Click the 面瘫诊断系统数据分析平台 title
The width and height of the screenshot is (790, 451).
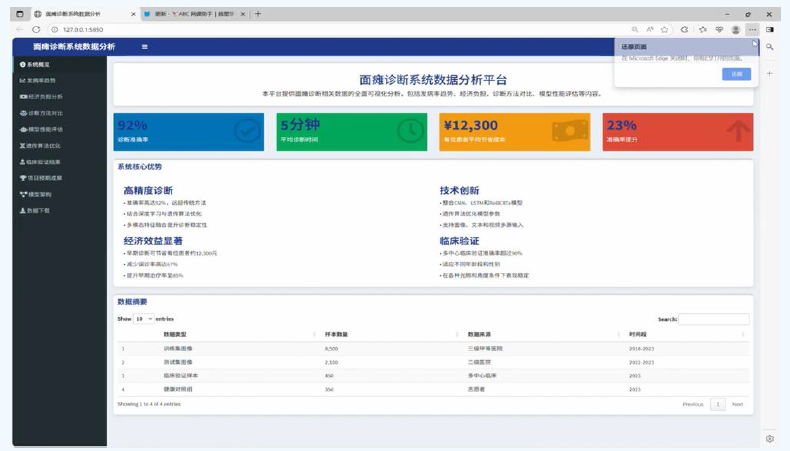tap(433, 80)
